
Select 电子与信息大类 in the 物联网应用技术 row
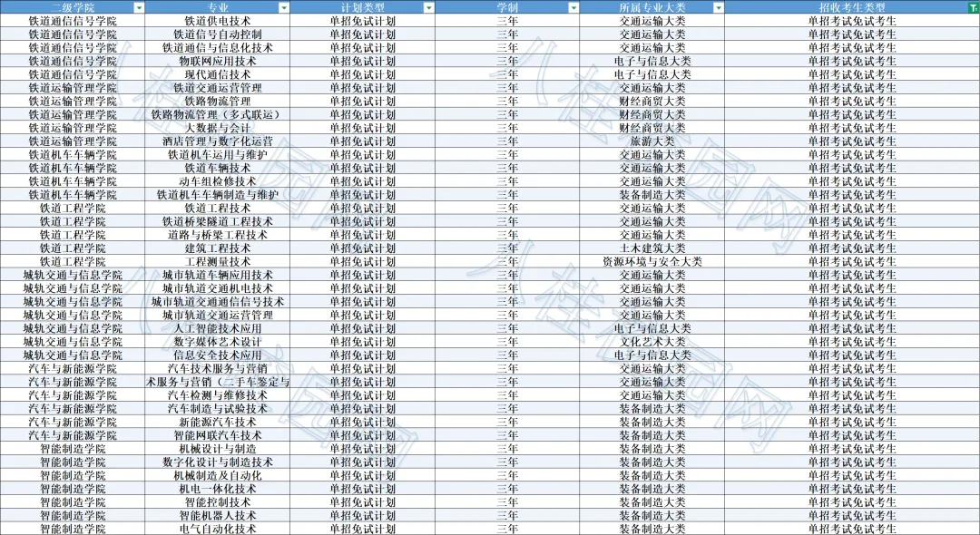pos(652,61)
